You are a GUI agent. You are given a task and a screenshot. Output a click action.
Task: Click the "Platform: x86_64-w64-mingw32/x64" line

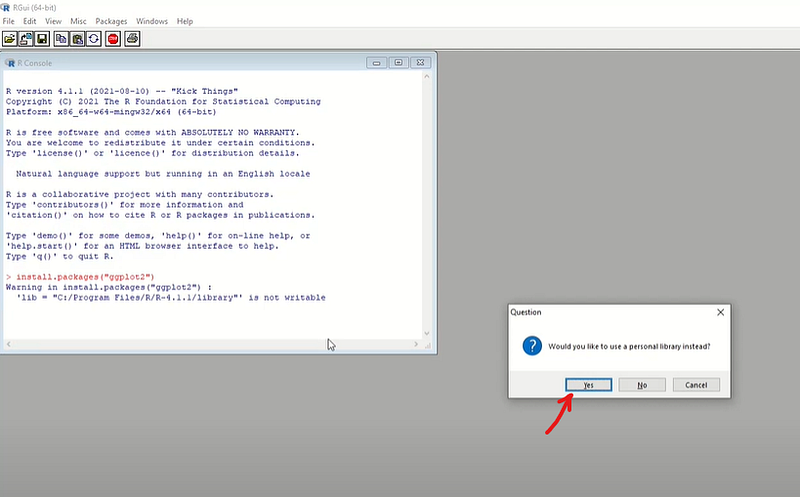111,112
